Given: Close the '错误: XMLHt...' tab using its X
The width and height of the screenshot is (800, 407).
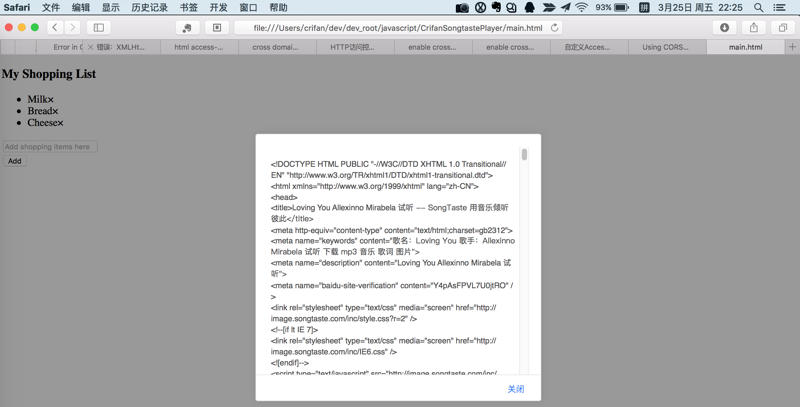Looking at the screenshot, I should pos(90,47).
